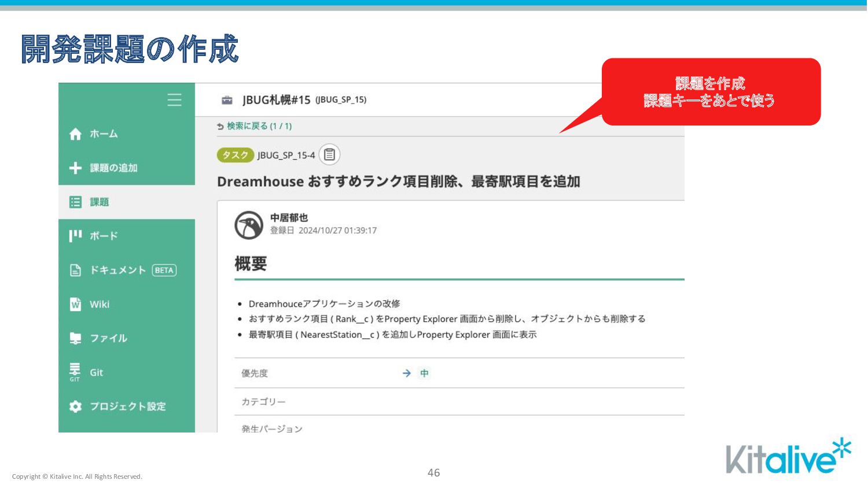The width and height of the screenshot is (868, 488).
Task: Click the file icon beside ファイル
Action: (75, 338)
